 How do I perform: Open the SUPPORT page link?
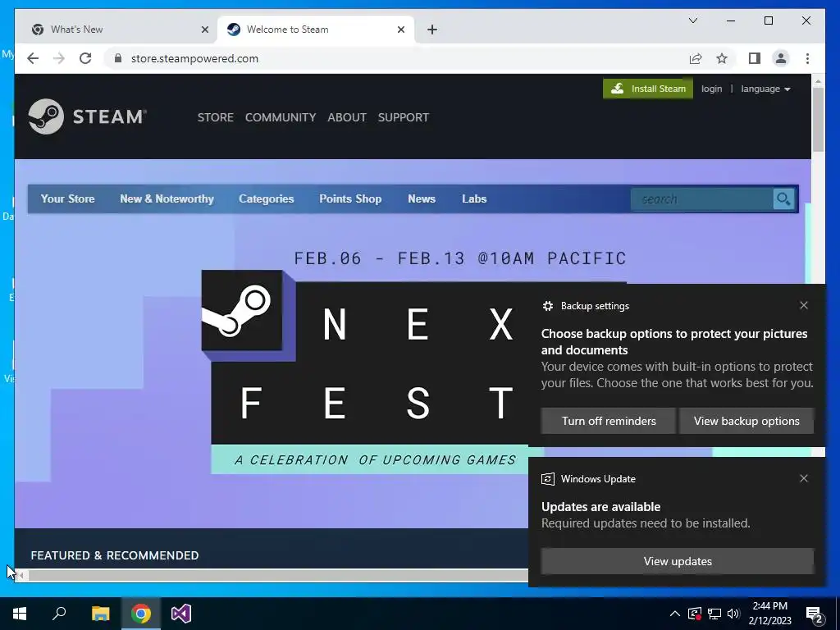point(404,117)
